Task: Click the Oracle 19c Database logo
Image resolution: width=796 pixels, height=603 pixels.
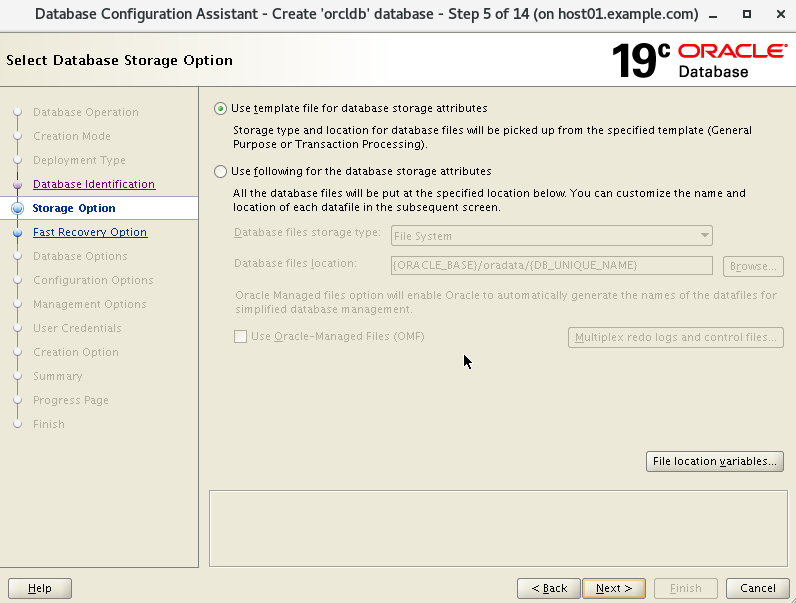Action: [x=700, y=60]
